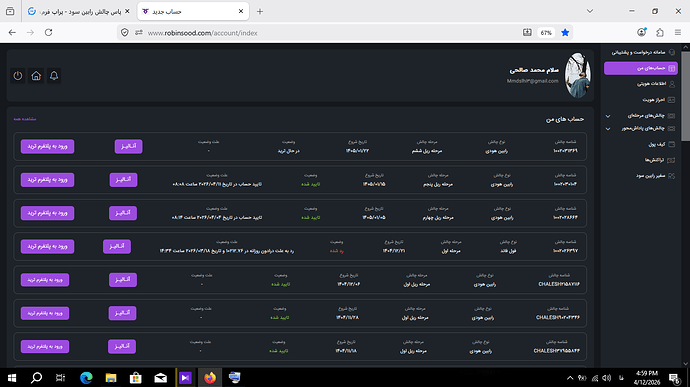Enter trade platform for sixth rail stage
The width and height of the screenshot is (690, 387).
[48, 147]
